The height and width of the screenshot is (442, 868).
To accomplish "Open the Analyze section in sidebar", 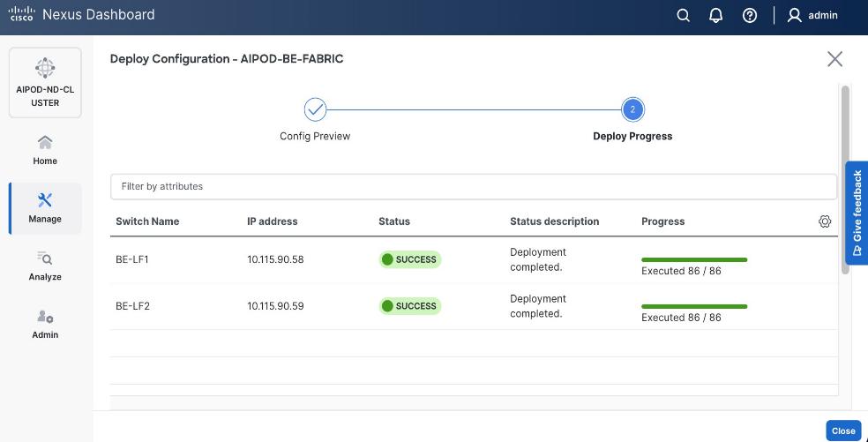I will click(45, 266).
